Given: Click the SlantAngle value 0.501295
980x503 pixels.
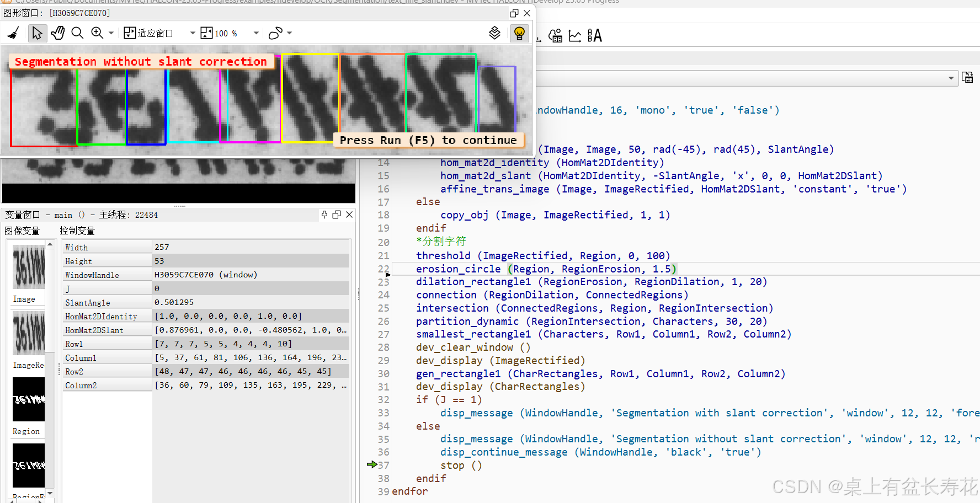Looking at the screenshot, I should [174, 302].
